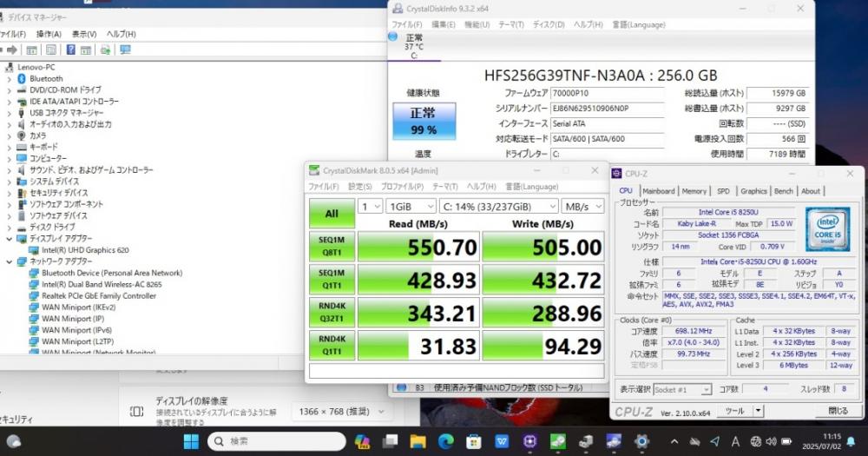Run the RND4K Q32T1 test button
Image resolution: width=868 pixels, height=456 pixels.
click(x=332, y=313)
